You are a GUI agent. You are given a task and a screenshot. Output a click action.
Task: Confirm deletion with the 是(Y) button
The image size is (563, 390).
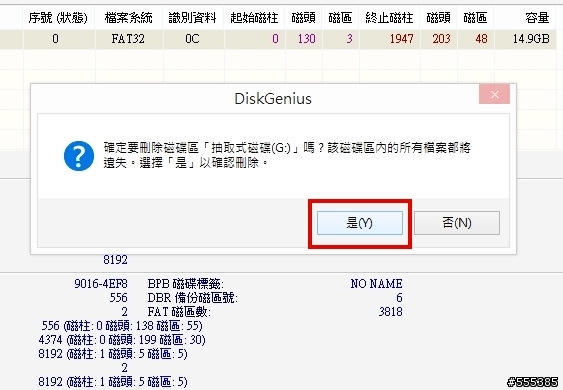[360, 223]
